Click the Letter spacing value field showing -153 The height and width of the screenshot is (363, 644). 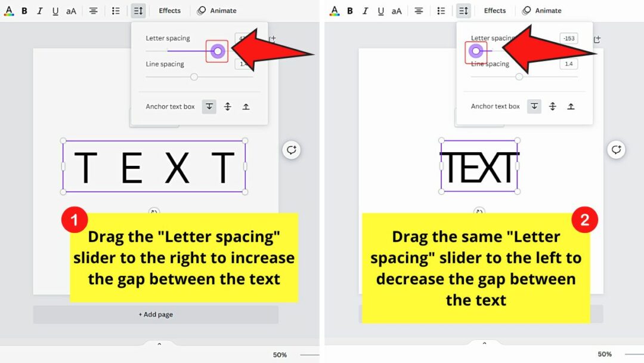click(568, 38)
